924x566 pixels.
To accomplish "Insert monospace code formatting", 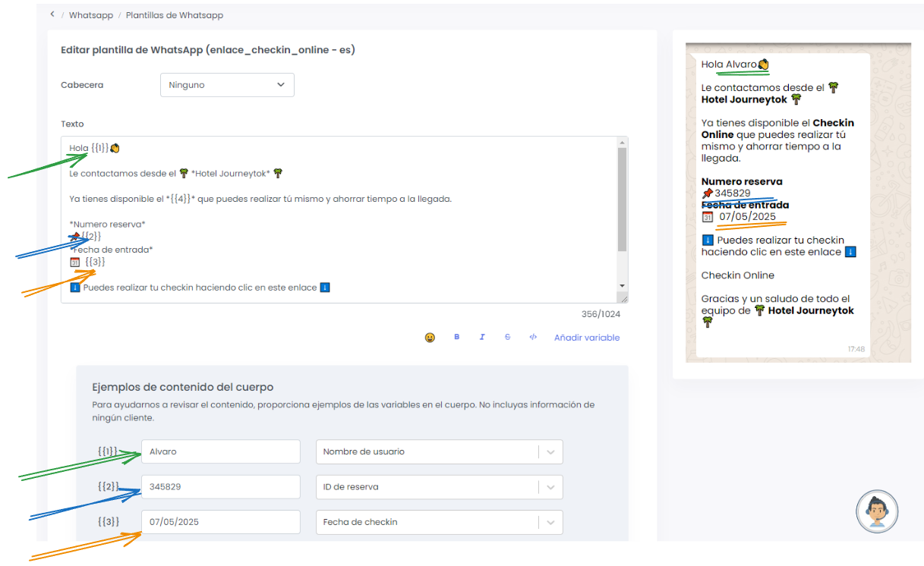I will tap(533, 337).
